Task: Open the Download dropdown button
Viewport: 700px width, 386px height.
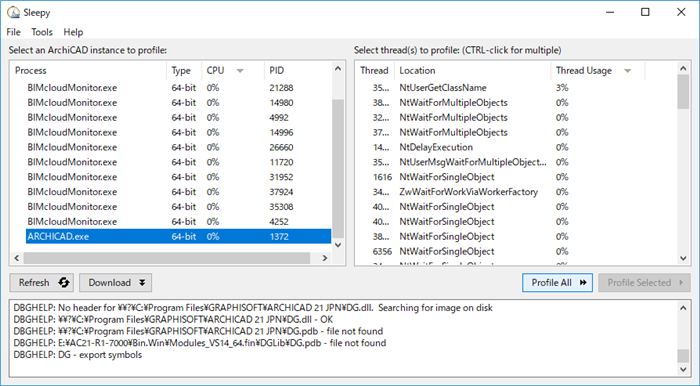Action: (116, 282)
